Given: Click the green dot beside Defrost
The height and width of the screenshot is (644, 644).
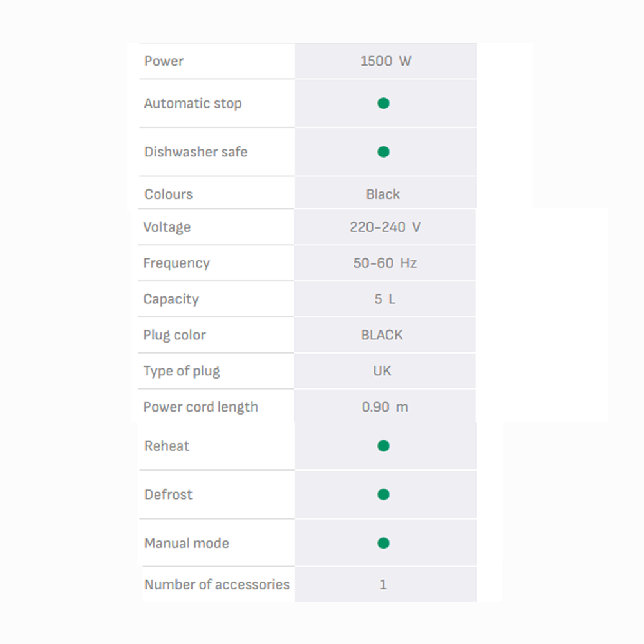Looking at the screenshot, I should tap(383, 495).
